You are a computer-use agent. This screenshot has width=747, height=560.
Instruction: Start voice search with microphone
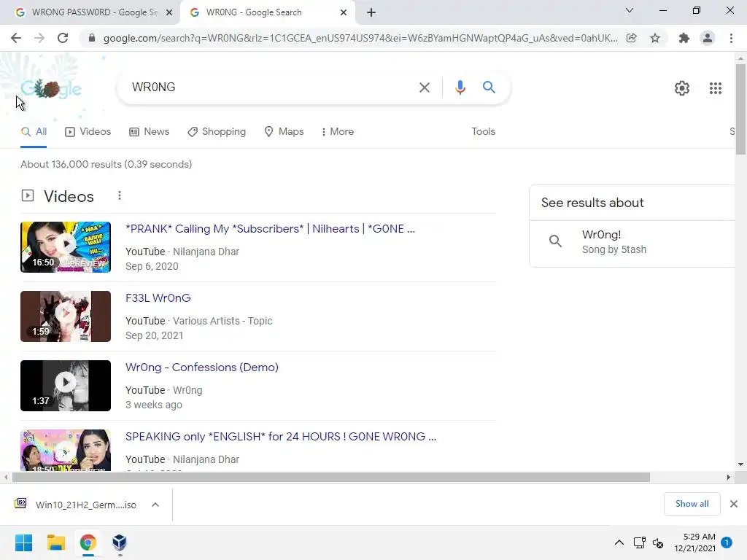pos(460,87)
